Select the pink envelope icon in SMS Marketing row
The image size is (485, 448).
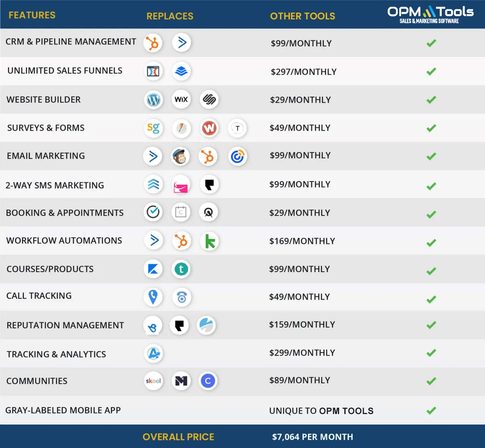(181, 185)
